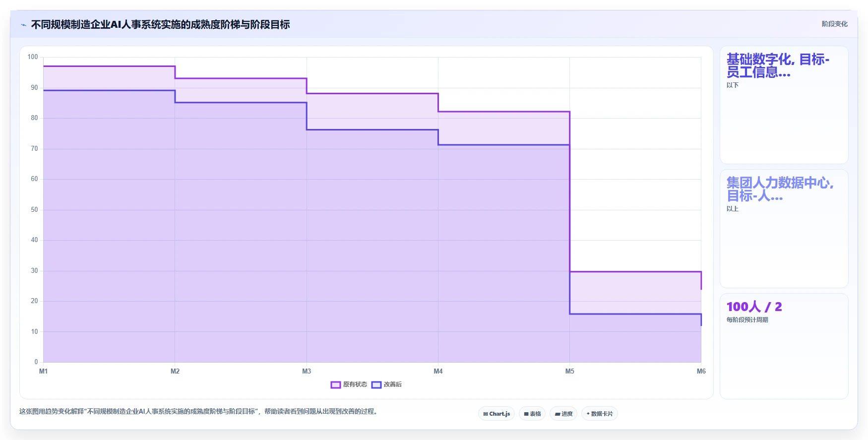Image resolution: width=868 pixels, height=440 pixels.
Task: Click the M6 axis label
Action: 701,371
